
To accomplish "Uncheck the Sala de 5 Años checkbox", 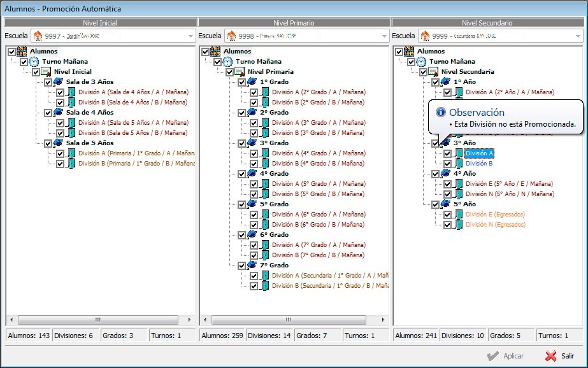I will pos(48,143).
